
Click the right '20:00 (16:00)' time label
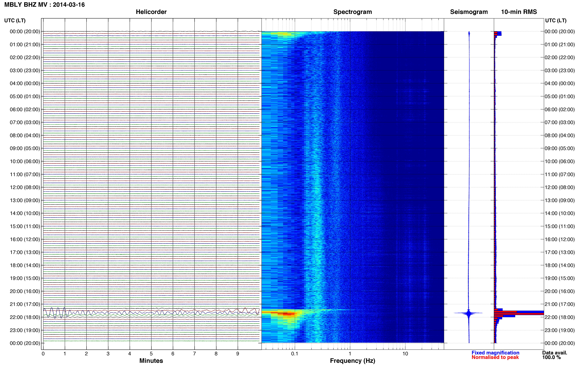[x=560, y=291]
